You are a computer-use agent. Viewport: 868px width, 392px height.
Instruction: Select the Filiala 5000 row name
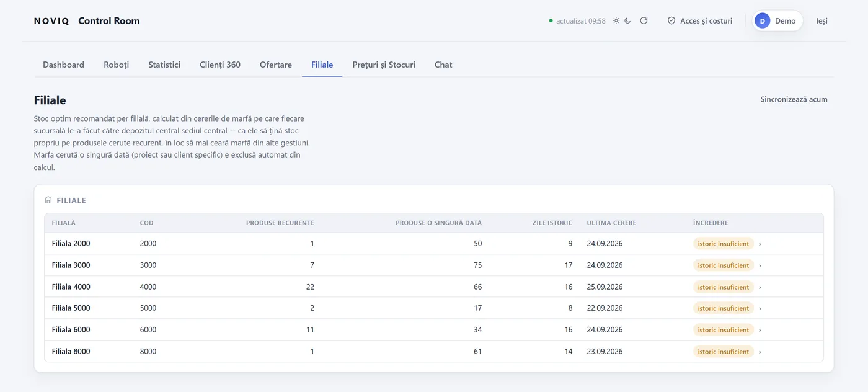click(x=71, y=308)
